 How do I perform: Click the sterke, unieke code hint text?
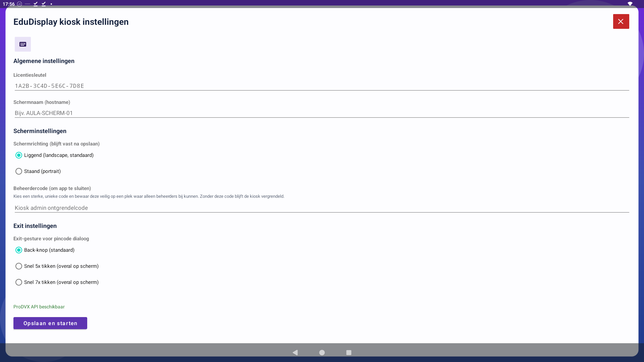149,196
